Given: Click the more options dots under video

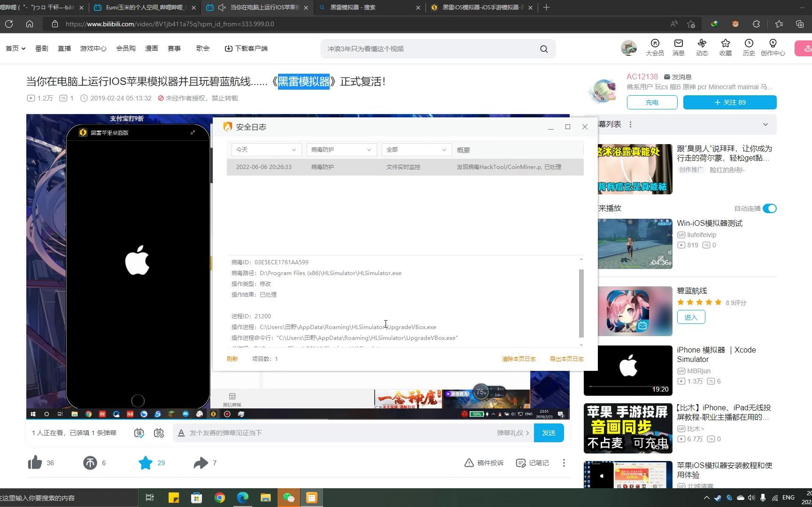Looking at the screenshot, I should click(564, 463).
